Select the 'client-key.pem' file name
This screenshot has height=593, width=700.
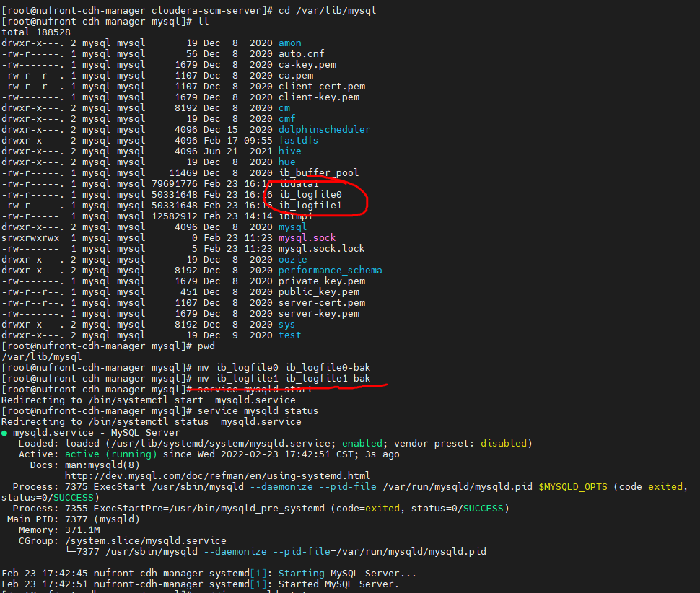coord(319,97)
